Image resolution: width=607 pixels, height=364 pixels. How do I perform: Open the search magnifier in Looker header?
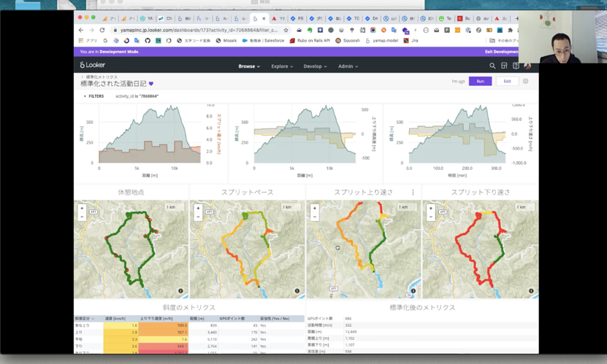tap(492, 66)
